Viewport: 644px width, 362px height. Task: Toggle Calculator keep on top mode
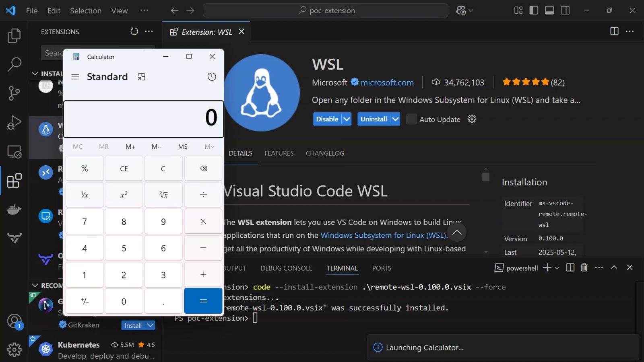pyautogui.click(x=141, y=77)
